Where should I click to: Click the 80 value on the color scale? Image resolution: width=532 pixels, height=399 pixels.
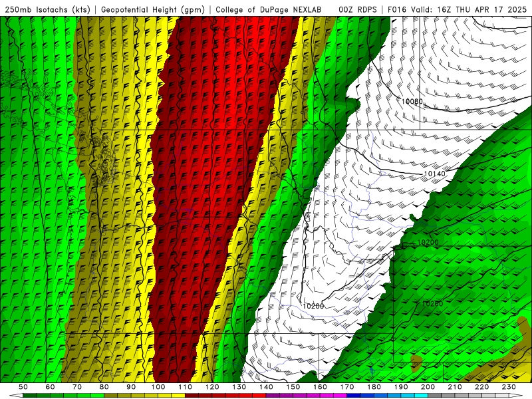pyautogui.click(x=104, y=387)
